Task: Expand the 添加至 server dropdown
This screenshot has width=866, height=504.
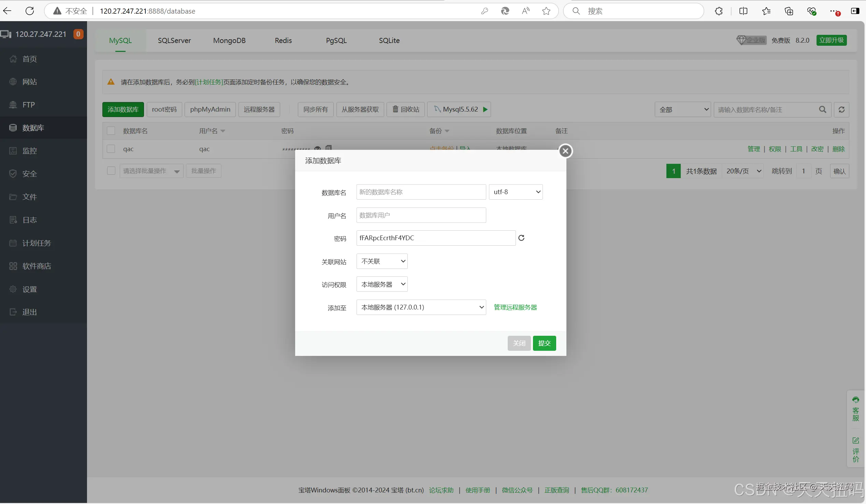Action: click(421, 307)
